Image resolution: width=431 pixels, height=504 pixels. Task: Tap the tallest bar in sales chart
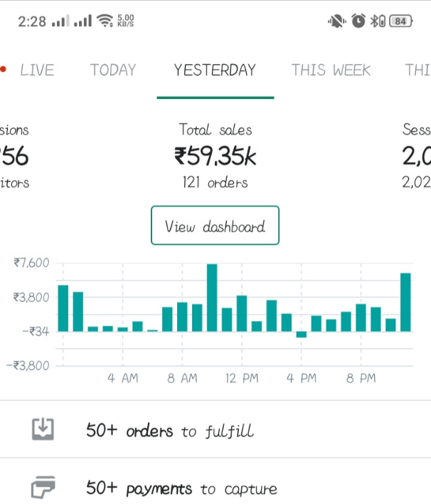[212, 297]
